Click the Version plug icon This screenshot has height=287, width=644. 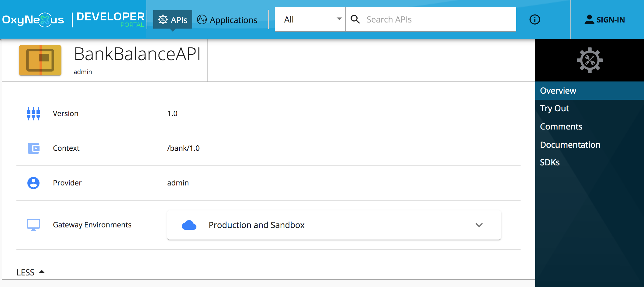(x=33, y=113)
